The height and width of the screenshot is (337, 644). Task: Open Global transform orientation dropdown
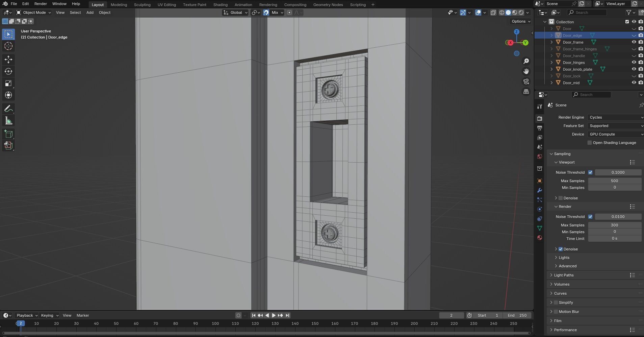coord(235,13)
